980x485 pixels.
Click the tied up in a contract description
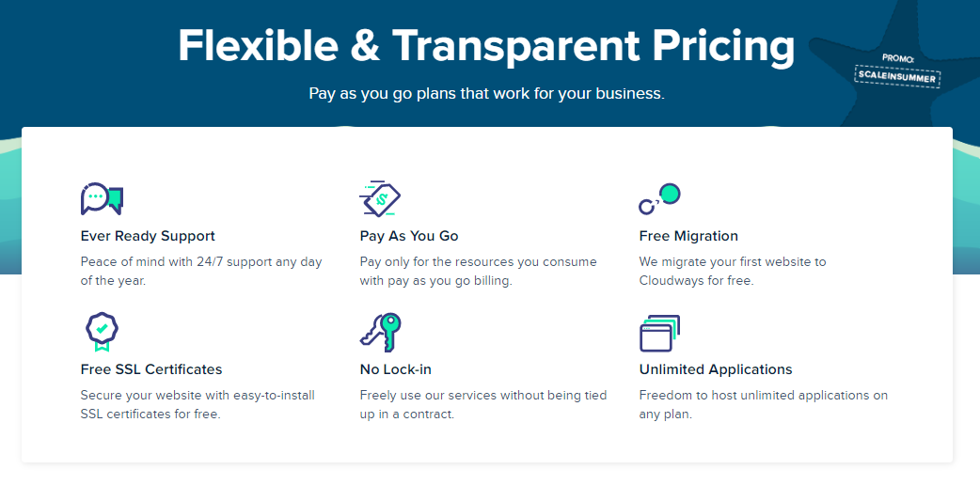[x=483, y=404]
